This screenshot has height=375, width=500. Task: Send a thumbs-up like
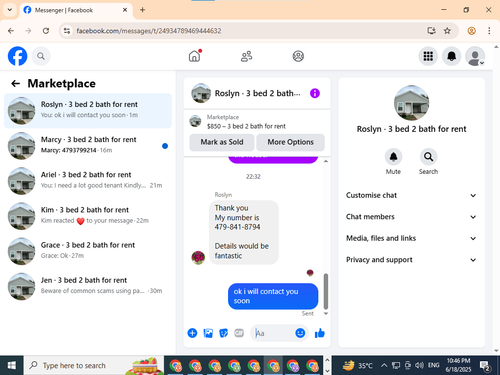coord(319,333)
